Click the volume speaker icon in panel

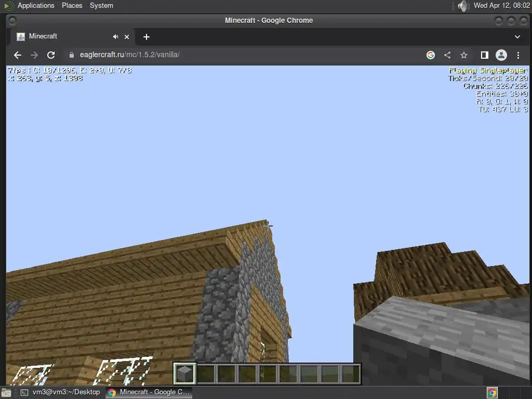(462, 6)
